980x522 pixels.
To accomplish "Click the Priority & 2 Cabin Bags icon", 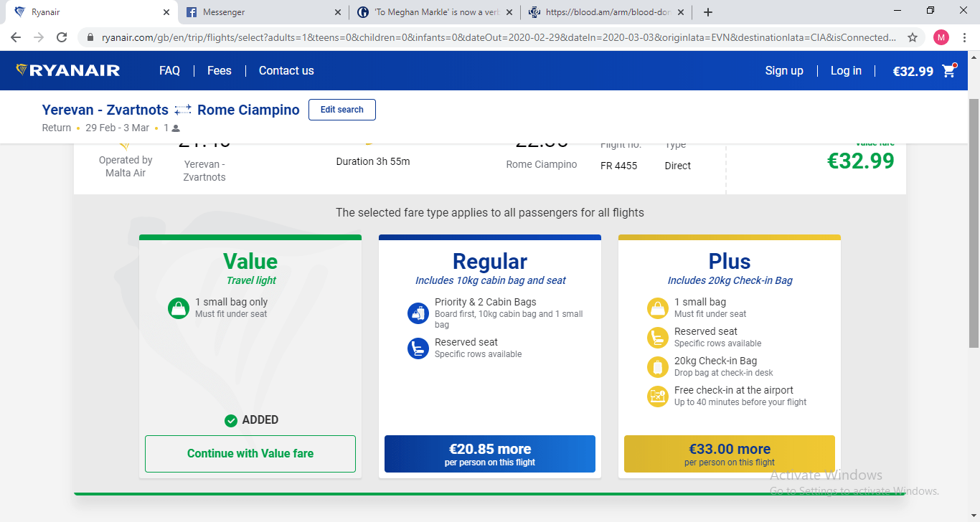I will pos(418,313).
